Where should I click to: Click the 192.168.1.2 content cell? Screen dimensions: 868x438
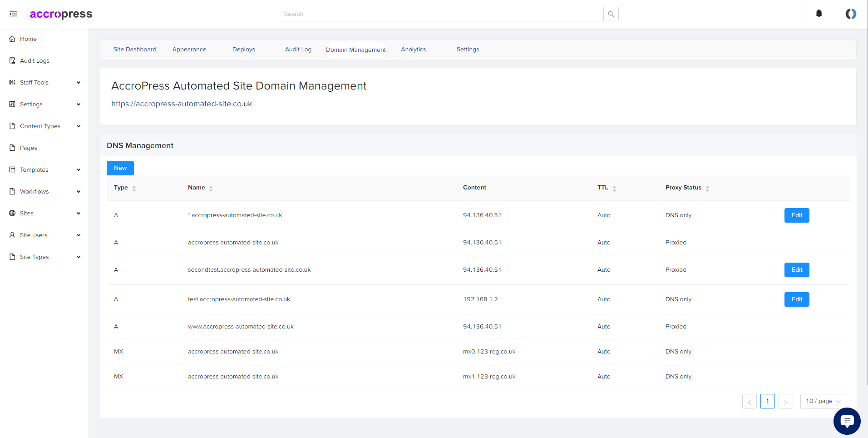click(480, 299)
